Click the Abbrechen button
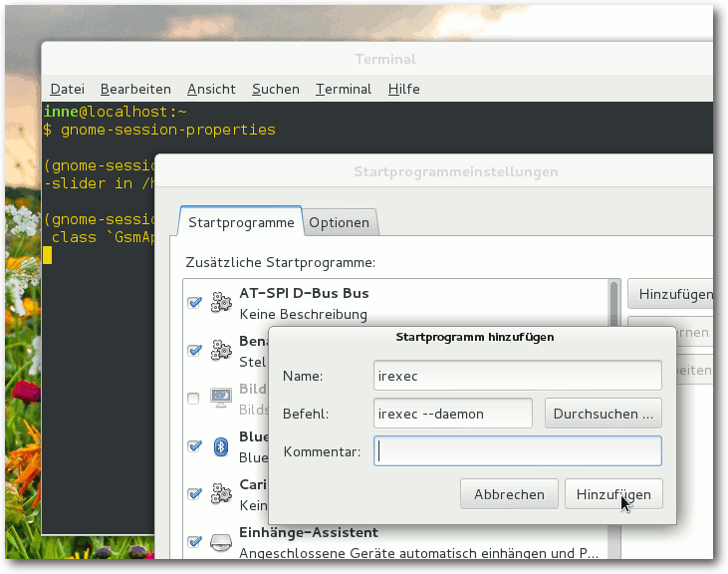The image size is (728, 574). (x=509, y=494)
